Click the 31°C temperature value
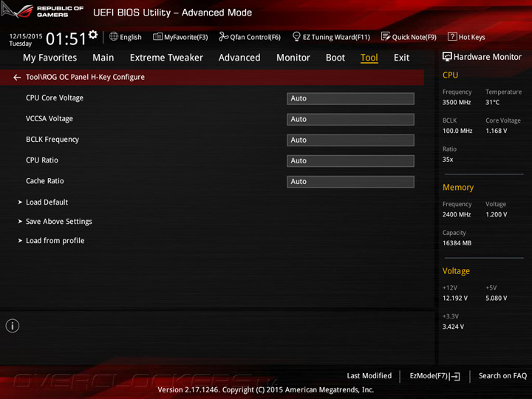Image resolution: width=532 pixels, height=399 pixels. click(492, 102)
